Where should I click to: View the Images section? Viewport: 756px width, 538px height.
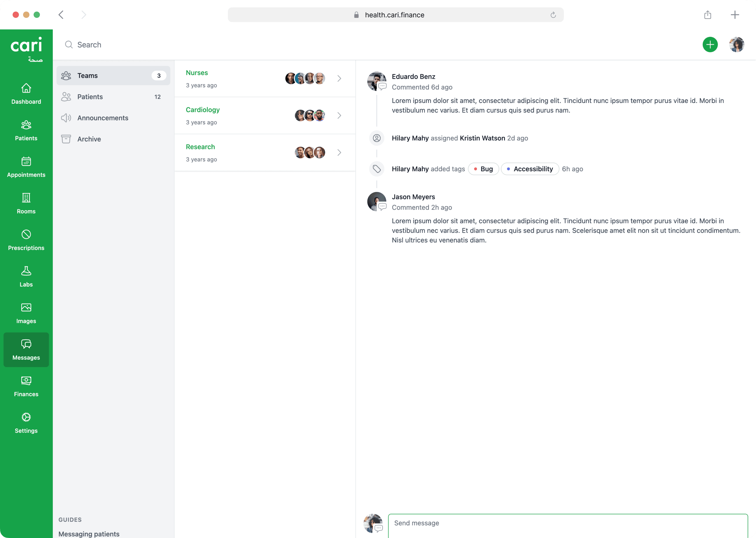pos(26,313)
